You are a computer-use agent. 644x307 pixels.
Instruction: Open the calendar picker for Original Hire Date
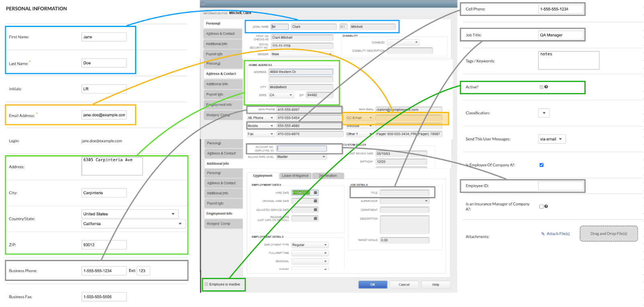[x=315, y=201]
